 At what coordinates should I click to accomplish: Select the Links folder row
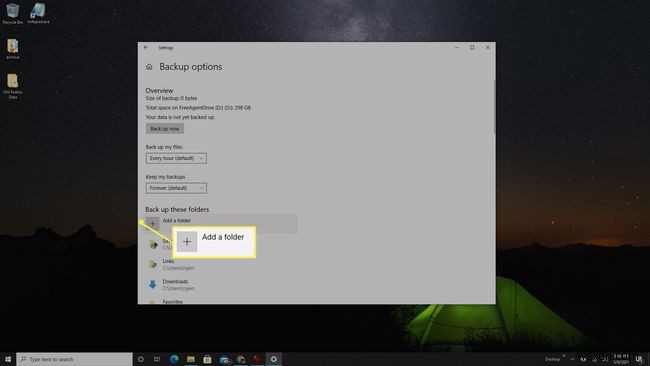[221, 264]
